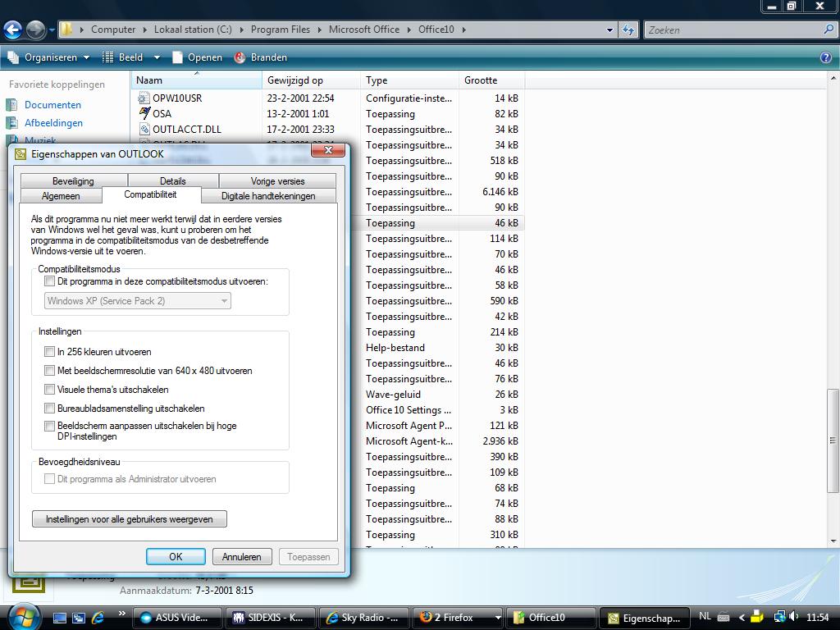The image size is (840, 630).
Task: Click the file list vertical scrollbar thumb
Action: pos(833,441)
